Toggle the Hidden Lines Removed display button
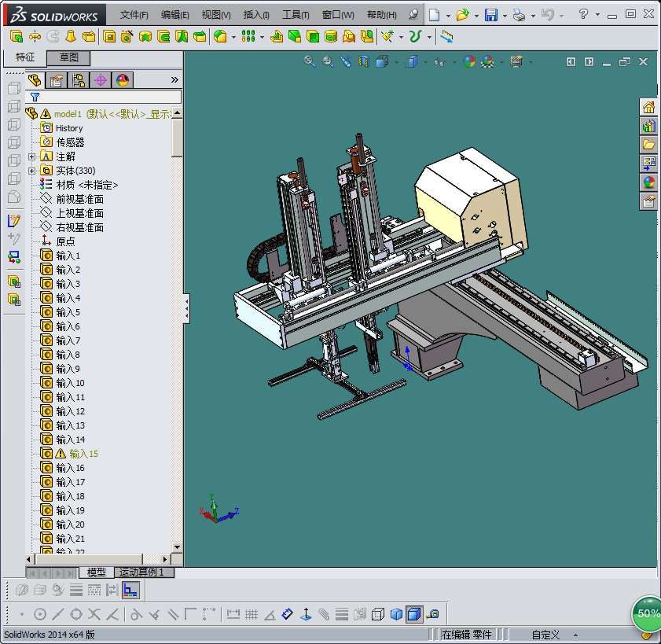The image size is (661, 644). tap(378, 614)
